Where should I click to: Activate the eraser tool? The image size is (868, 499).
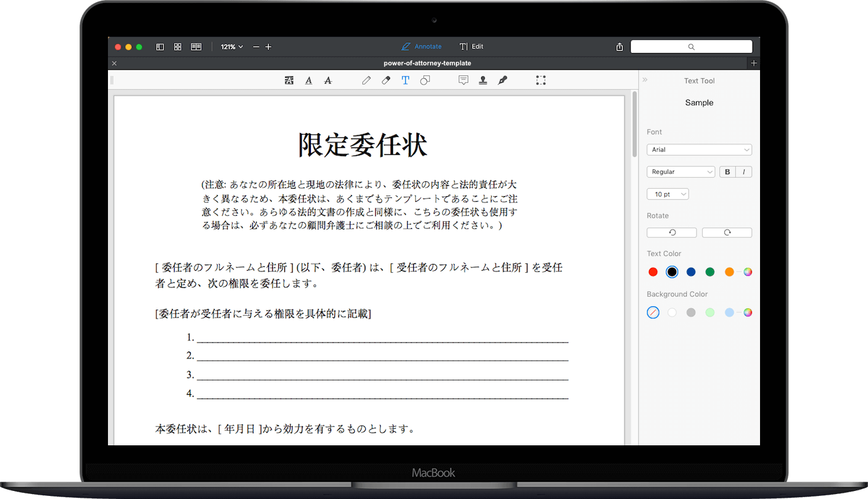[386, 80]
